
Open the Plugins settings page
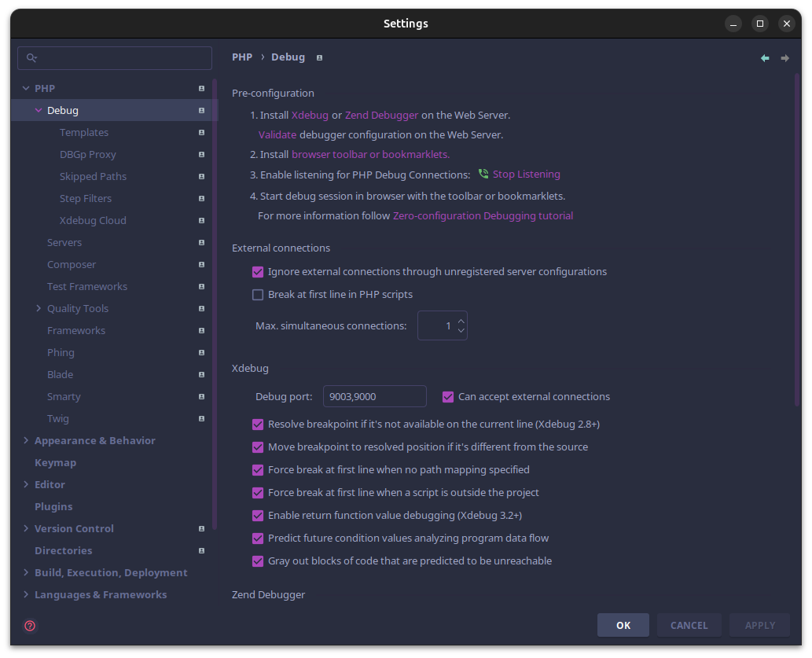point(53,507)
